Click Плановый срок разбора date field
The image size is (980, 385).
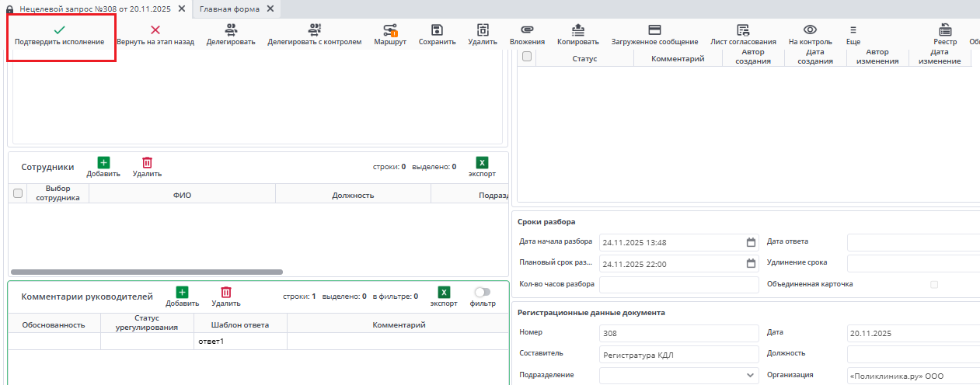[678, 263]
